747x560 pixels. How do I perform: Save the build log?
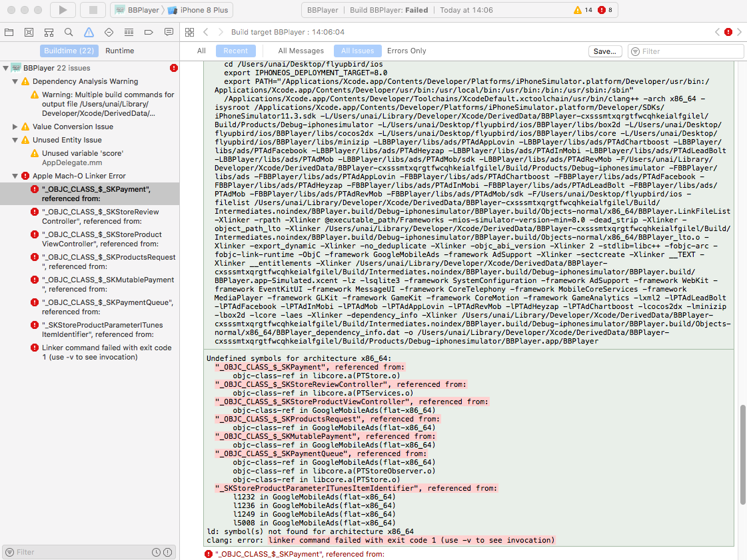pyautogui.click(x=605, y=51)
